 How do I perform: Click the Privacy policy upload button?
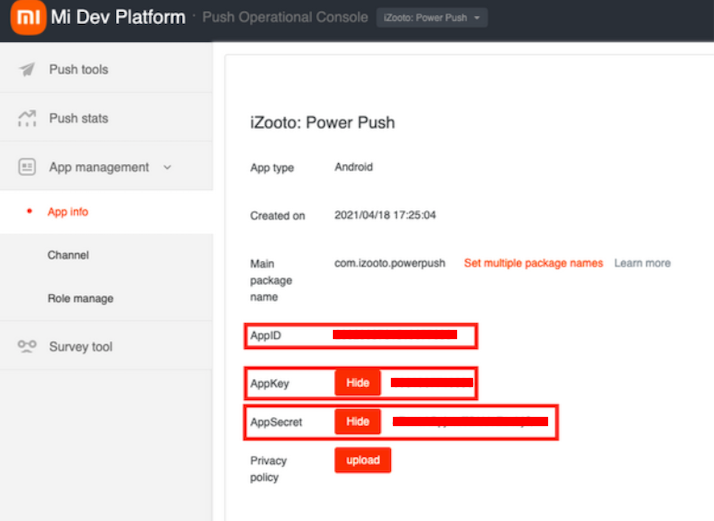pos(362,460)
